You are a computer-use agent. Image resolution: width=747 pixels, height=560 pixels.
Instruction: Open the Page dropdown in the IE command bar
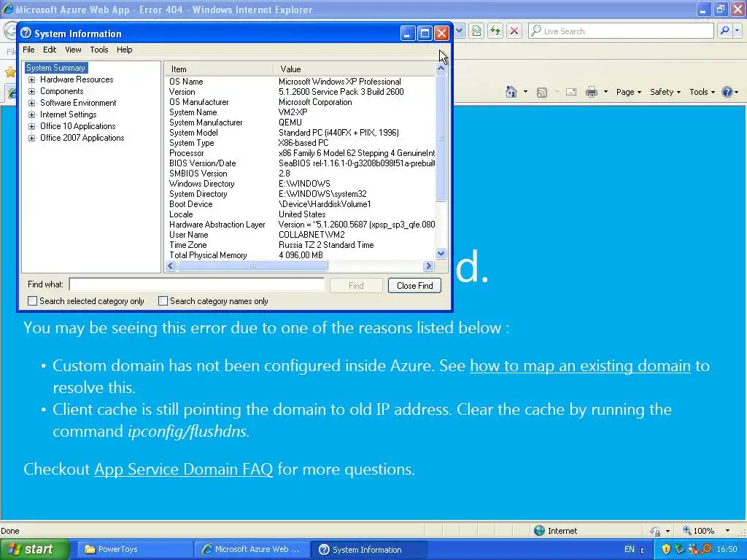[628, 92]
